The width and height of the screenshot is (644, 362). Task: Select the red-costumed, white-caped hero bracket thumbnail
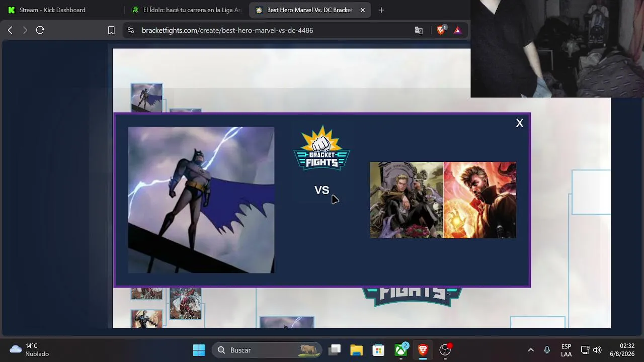click(x=185, y=304)
